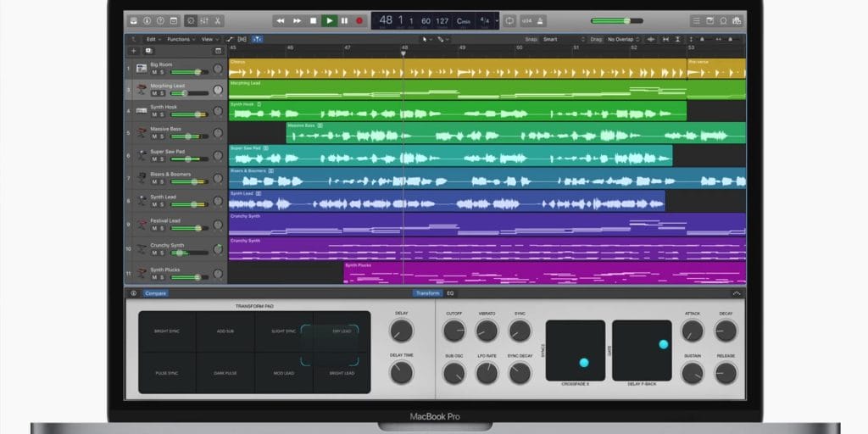Image resolution: width=868 pixels, height=434 pixels.
Task: Open the Pencil command-click tool menu
Action: coord(442,39)
